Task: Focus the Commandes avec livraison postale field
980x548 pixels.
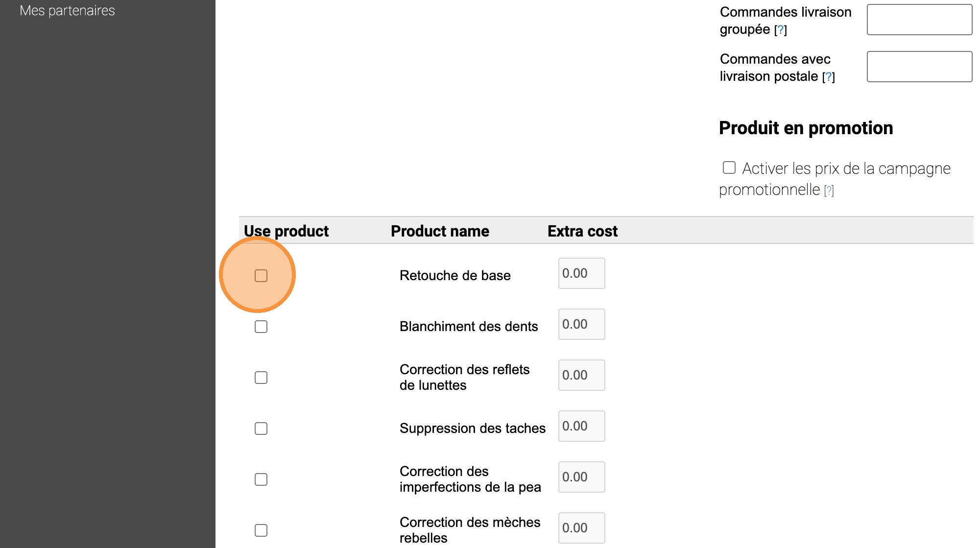Action: pos(919,67)
